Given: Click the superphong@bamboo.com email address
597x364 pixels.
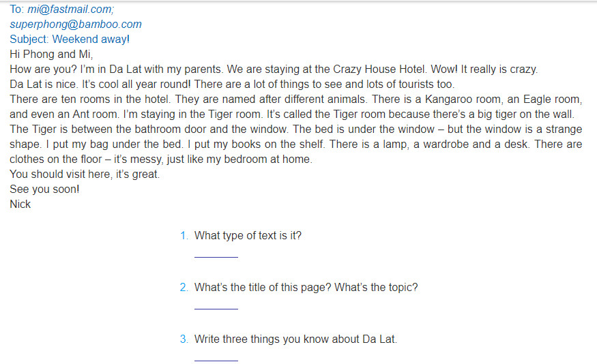Looking at the screenshot, I should point(76,25).
